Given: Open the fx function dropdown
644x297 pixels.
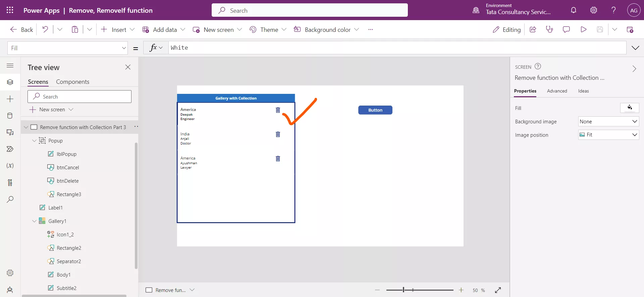Looking at the screenshot, I should pyautogui.click(x=156, y=48).
